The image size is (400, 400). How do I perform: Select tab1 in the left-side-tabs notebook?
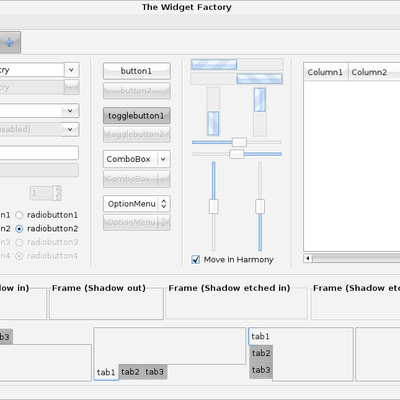(x=261, y=336)
